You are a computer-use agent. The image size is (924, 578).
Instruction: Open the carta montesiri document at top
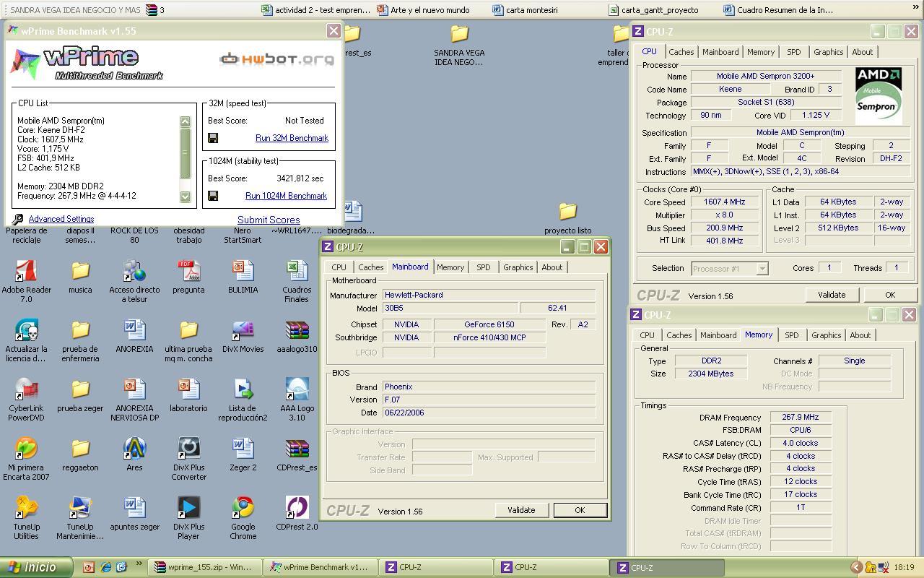coord(525,10)
